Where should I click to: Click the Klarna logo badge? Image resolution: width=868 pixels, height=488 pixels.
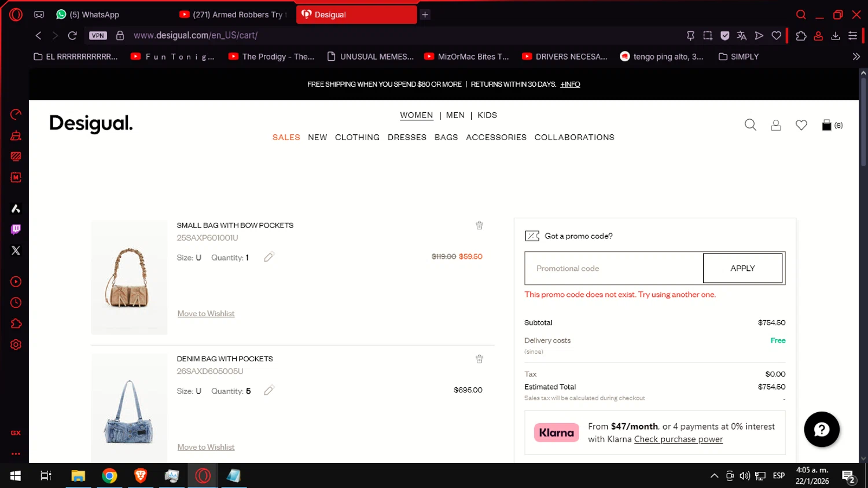(x=556, y=432)
